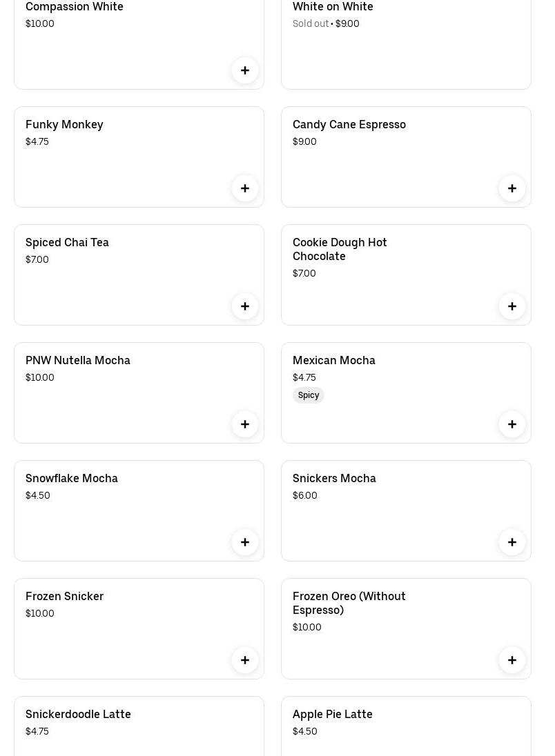Open Candy Cane Espresso item title
This screenshot has width=555, height=756.
point(349,125)
